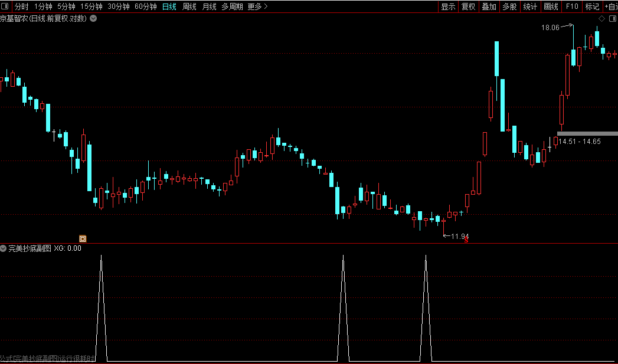The height and width of the screenshot is (364, 618).
Task: Click the 叠加 overlay button
Action: (489, 6)
